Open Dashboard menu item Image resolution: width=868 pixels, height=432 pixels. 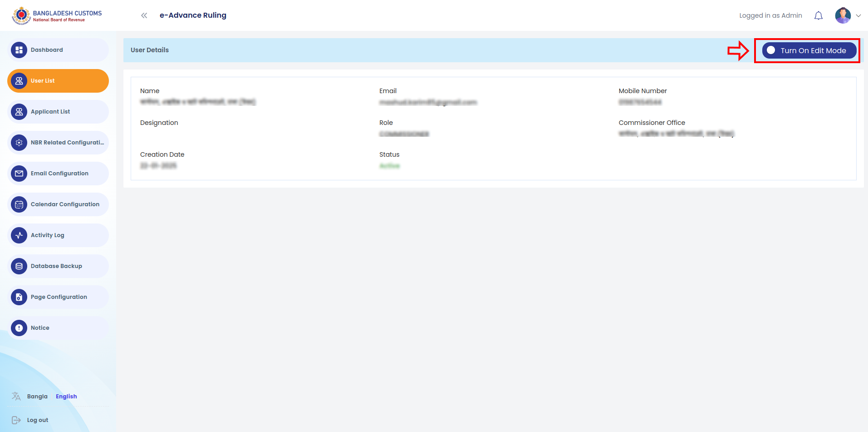tap(58, 50)
